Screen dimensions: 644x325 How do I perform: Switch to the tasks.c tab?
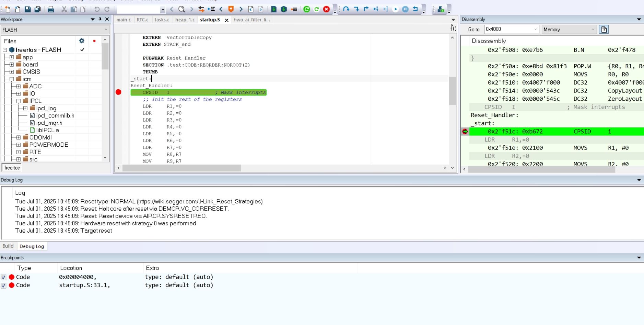tap(162, 20)
